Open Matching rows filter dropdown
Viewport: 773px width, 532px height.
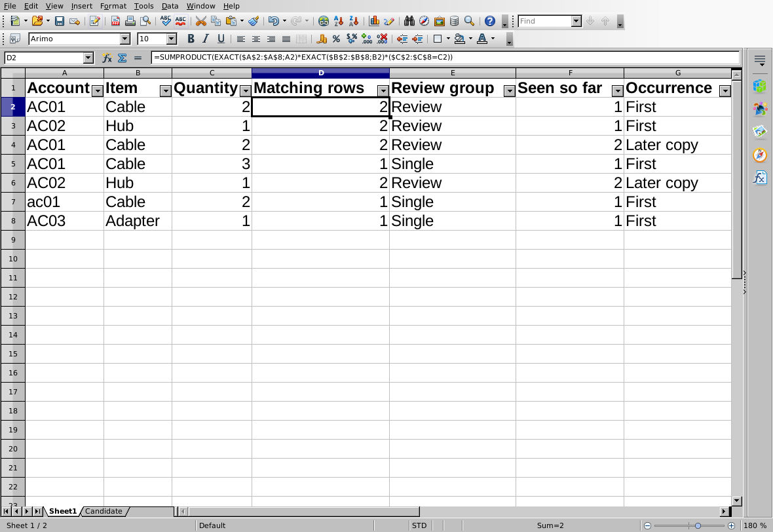(x=383, y=90)
